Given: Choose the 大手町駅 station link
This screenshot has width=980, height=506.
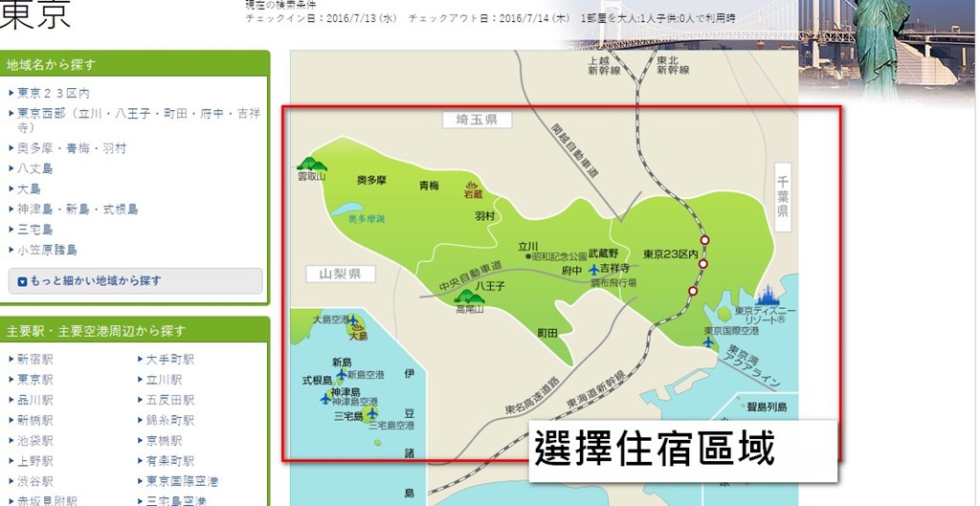Looking at the screenshot, I should click(170, 360).
